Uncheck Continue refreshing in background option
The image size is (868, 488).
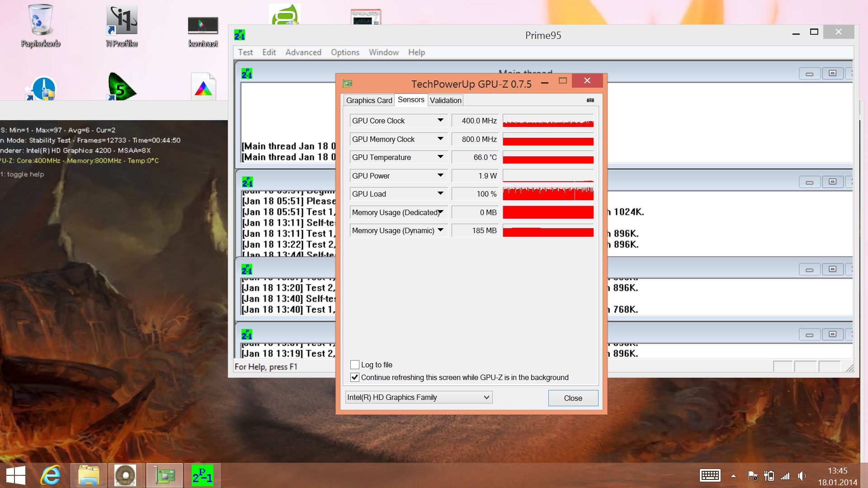tap(355, 377)
